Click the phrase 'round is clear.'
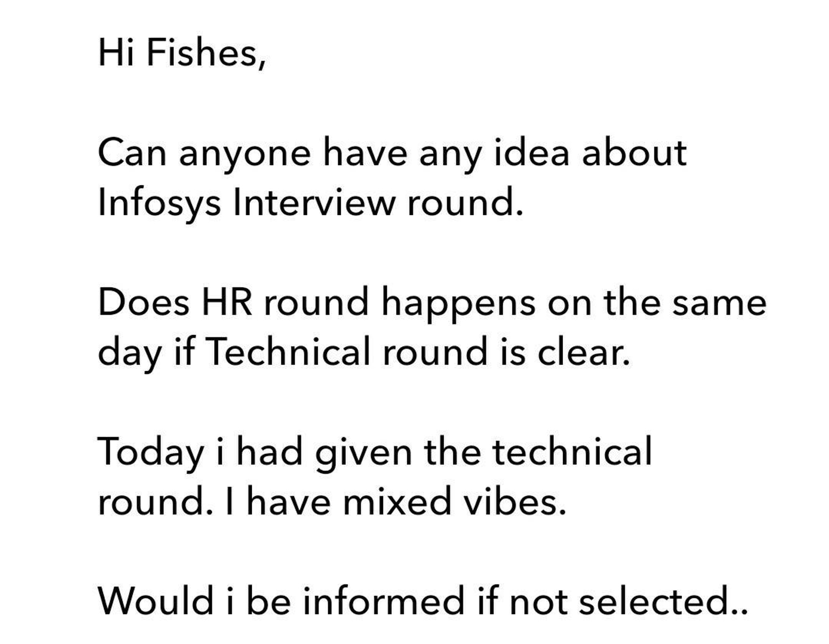Image resolution: width=829 pixels, height=644 pixels. (x=506, y=351)
